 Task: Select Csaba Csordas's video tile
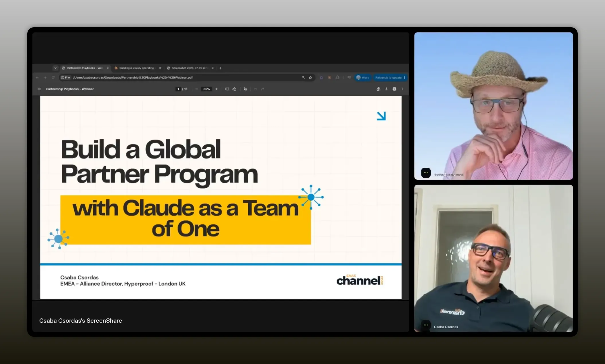coord(493,258)
